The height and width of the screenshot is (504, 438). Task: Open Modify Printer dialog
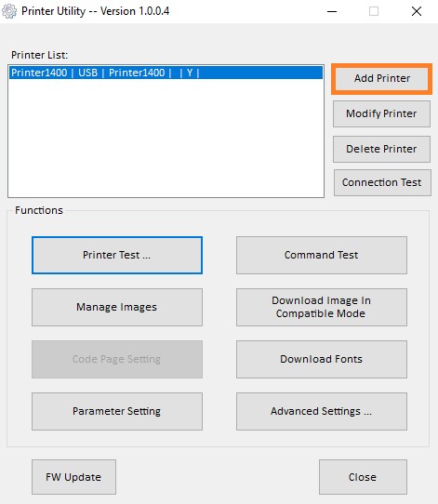point(381,113)
